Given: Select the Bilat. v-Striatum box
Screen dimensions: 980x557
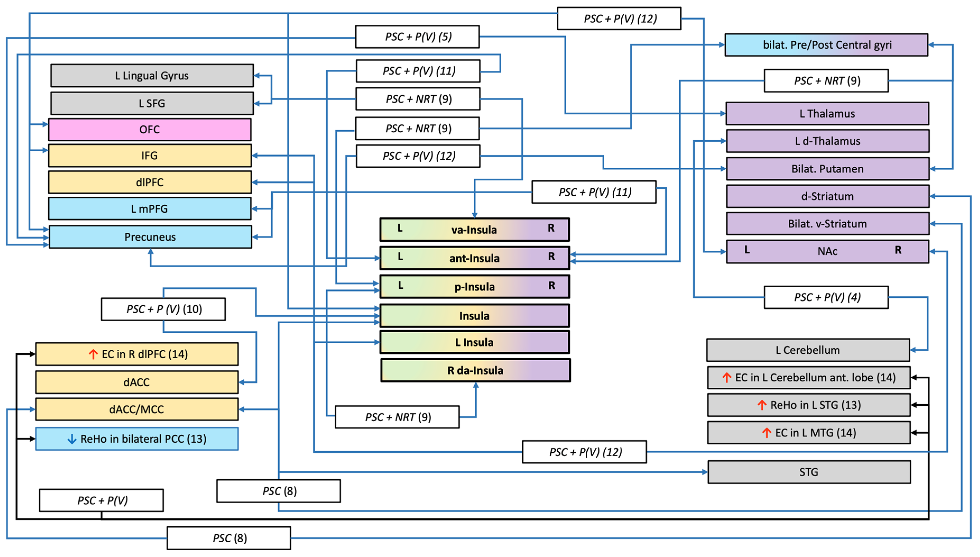Looking at the screenshot, I should point(827,223).
